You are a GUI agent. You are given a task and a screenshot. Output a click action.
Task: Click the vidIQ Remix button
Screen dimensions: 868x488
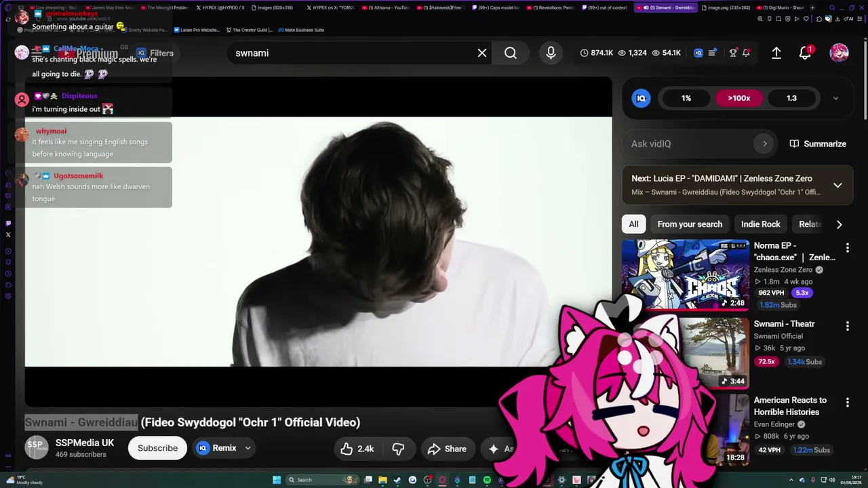[217, 448]
